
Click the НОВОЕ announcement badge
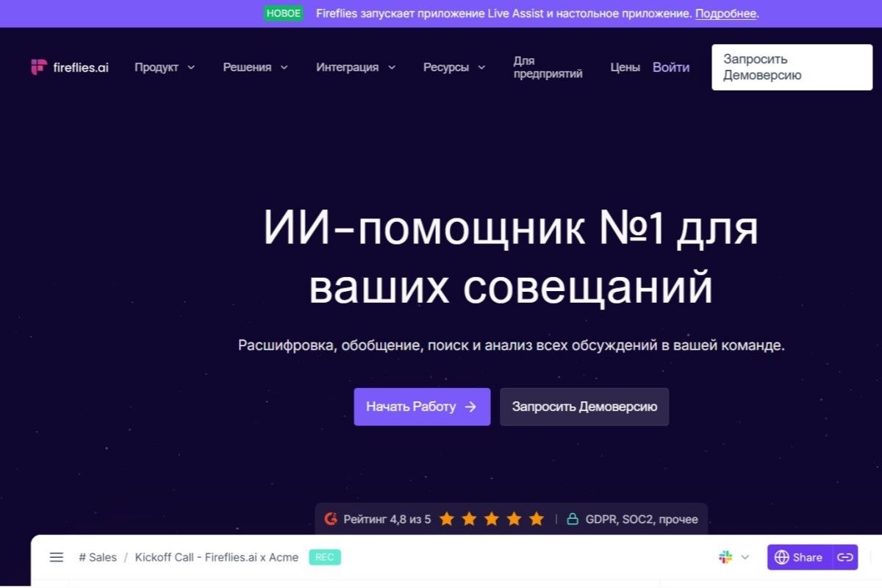(284, 12)
